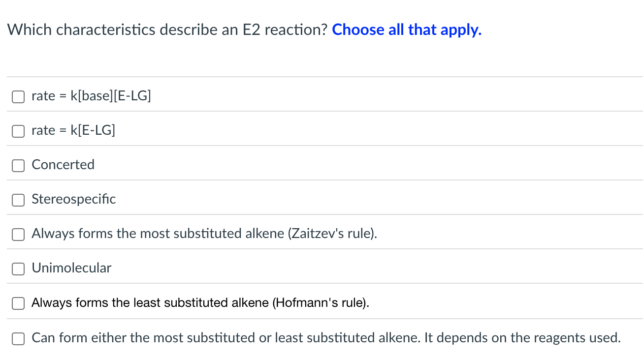Click the 'Concerted' answer label
Viewport: 644px width, 359px height.
63,165
